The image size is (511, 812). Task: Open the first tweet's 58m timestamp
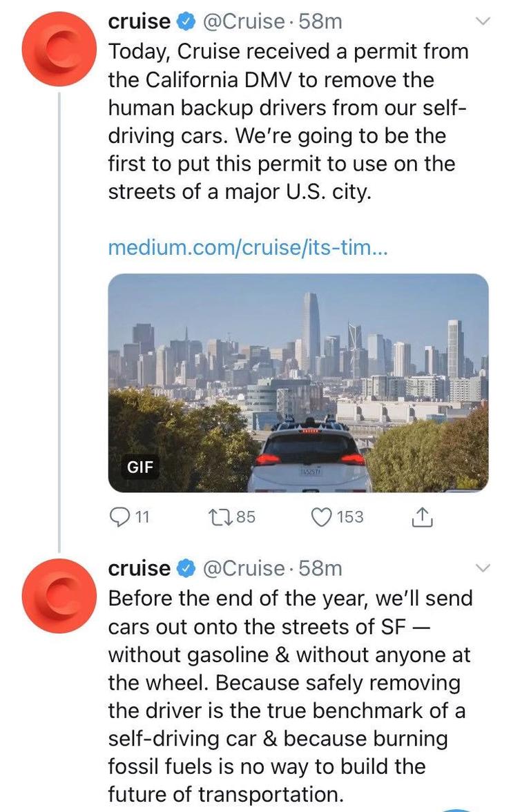320,21
